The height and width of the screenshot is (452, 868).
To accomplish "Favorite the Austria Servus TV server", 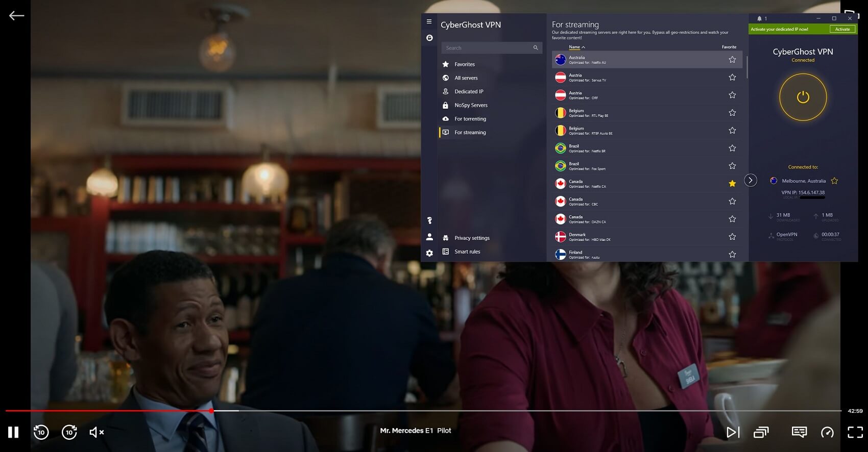I will coord(732,78).
